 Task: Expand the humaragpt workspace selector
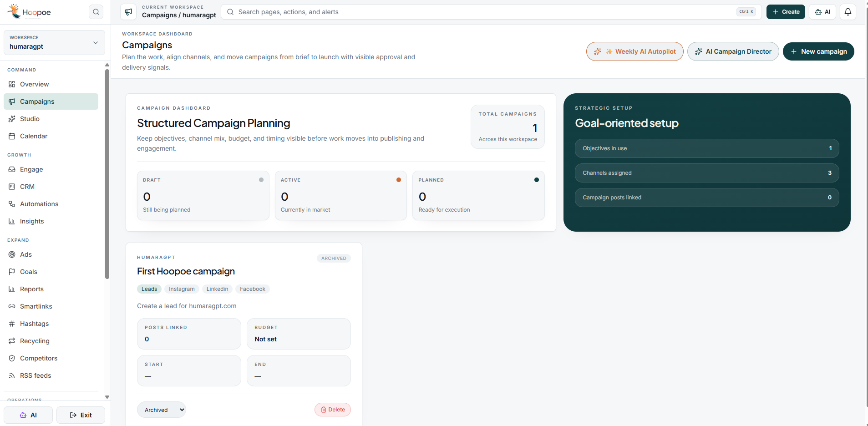pyautogui.click(x=54, y=42)
